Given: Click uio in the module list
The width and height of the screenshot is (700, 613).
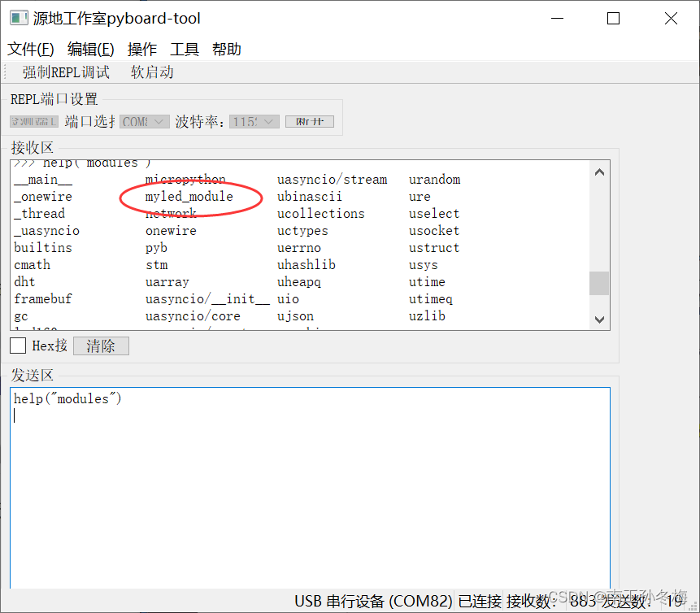Looking at the screenshot, I should [x=288, y=298].
